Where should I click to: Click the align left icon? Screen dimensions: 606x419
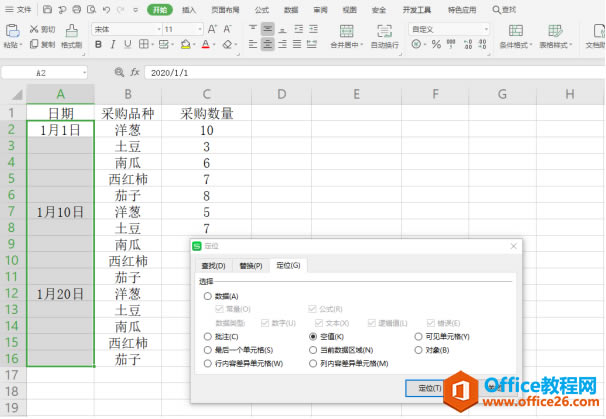tap(253, 44)
